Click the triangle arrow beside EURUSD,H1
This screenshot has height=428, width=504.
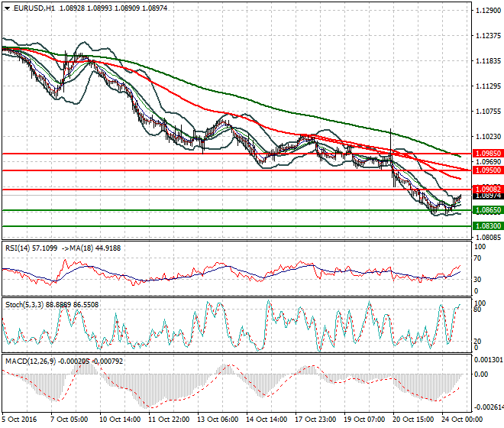point(7,8)
